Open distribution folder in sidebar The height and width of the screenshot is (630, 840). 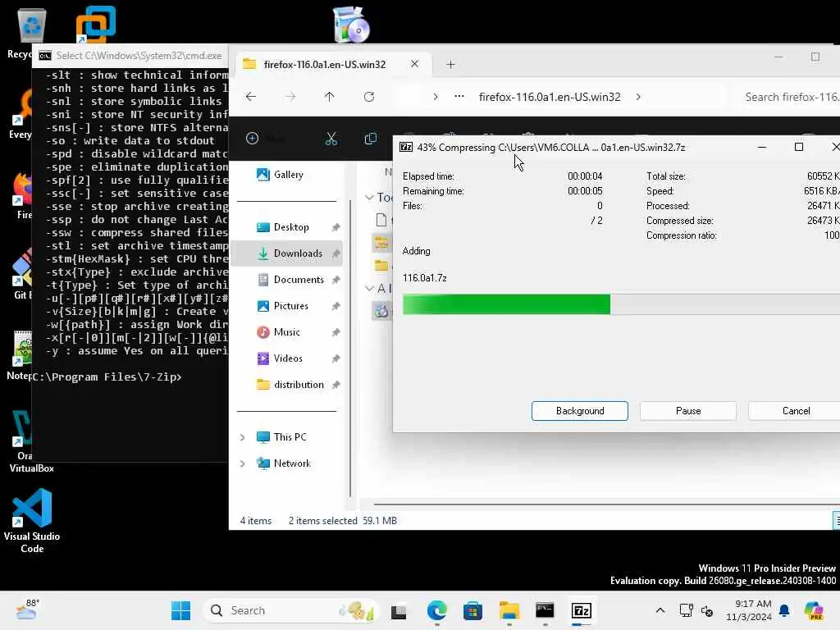pyautogui.click(x=299, y=385)
